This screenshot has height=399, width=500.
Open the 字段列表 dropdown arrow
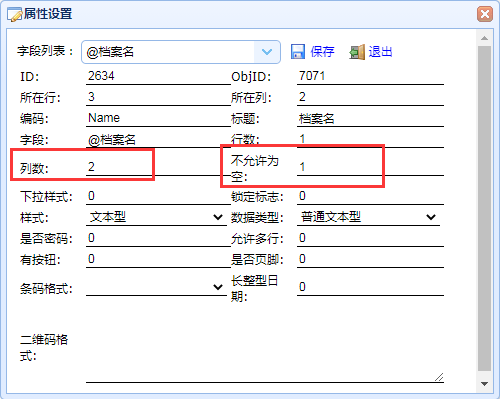pos(267,52)
